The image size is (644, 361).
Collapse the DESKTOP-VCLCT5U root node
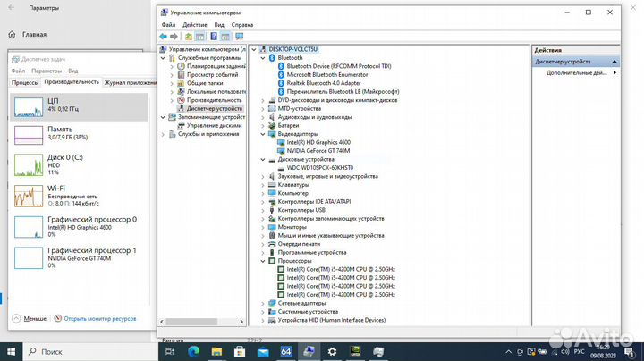[254, 49]
